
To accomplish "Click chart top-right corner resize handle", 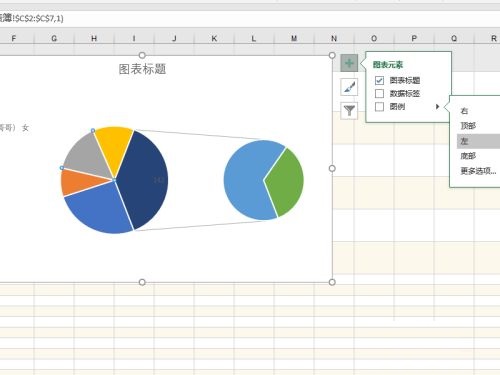I will 332,55.
